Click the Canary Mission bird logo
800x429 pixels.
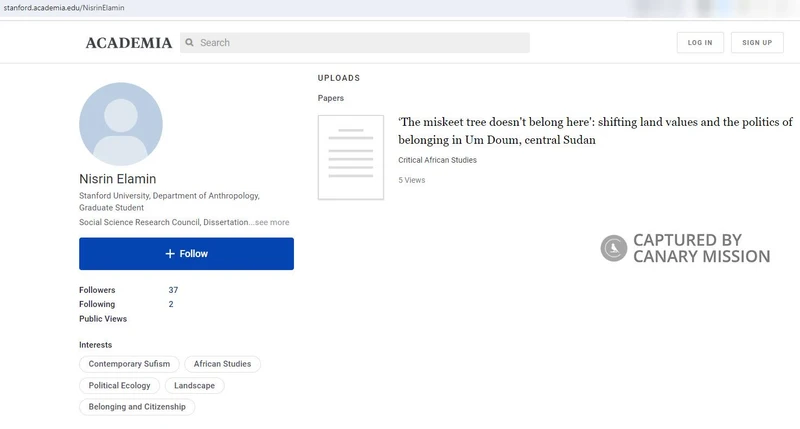coord(613,248)
